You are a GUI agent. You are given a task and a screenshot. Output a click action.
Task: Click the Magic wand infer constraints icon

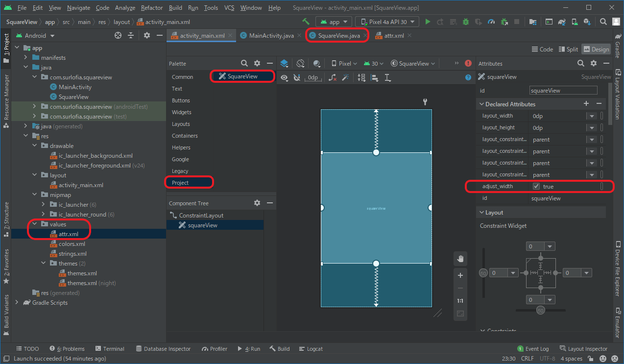[x=345, y=77]
